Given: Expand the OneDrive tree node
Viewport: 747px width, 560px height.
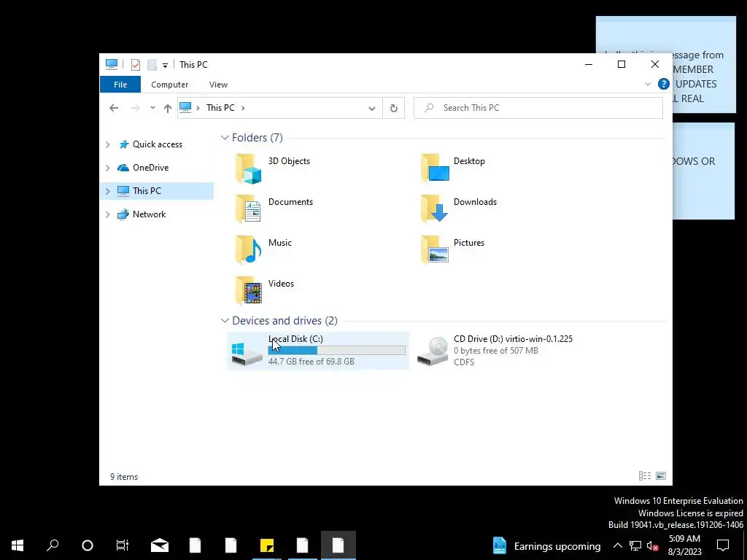Looking at the screenshot, I should (108, 168).
